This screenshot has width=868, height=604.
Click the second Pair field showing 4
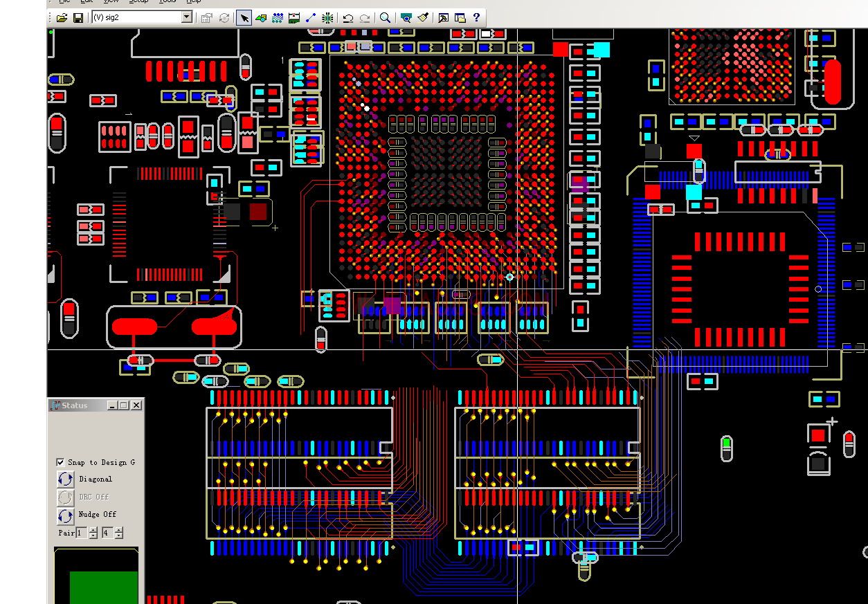coord(108,533)
